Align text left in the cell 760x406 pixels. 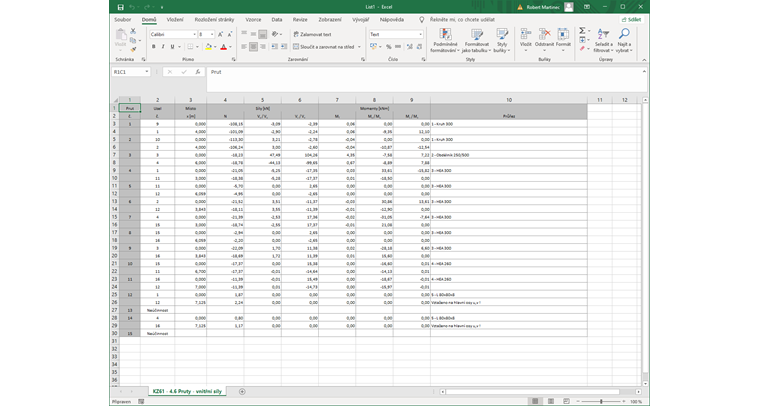[244, 47]
